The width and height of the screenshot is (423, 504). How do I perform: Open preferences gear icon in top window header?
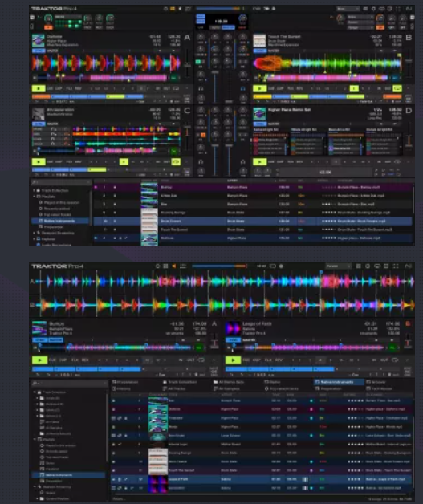click(x=373, y=9)
